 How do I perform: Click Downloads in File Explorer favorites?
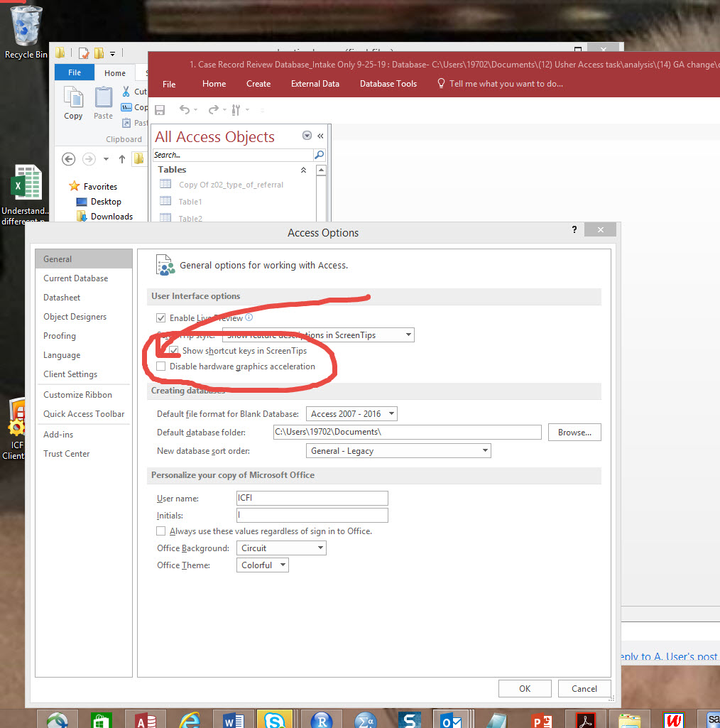[x=112, y=217]
